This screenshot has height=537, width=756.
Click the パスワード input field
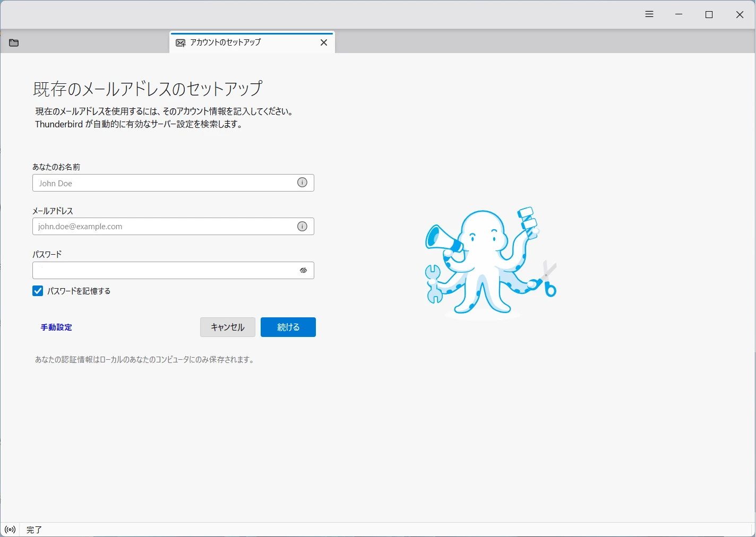pos(159,270)
